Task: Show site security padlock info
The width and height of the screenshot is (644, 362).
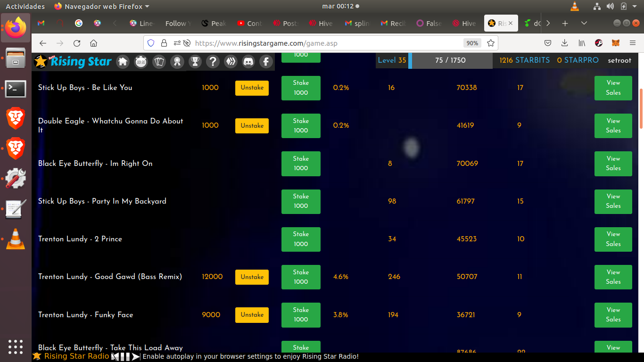Action: [164, 43]
